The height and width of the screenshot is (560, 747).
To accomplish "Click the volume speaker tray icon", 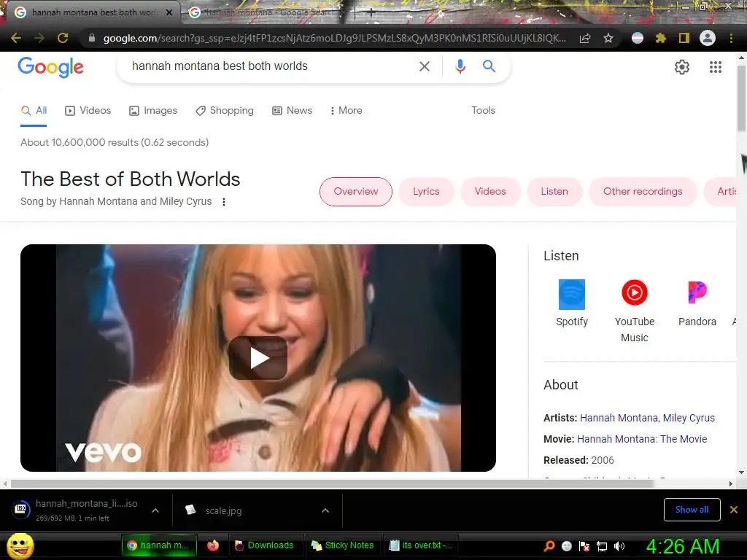I will coord(619,546).
